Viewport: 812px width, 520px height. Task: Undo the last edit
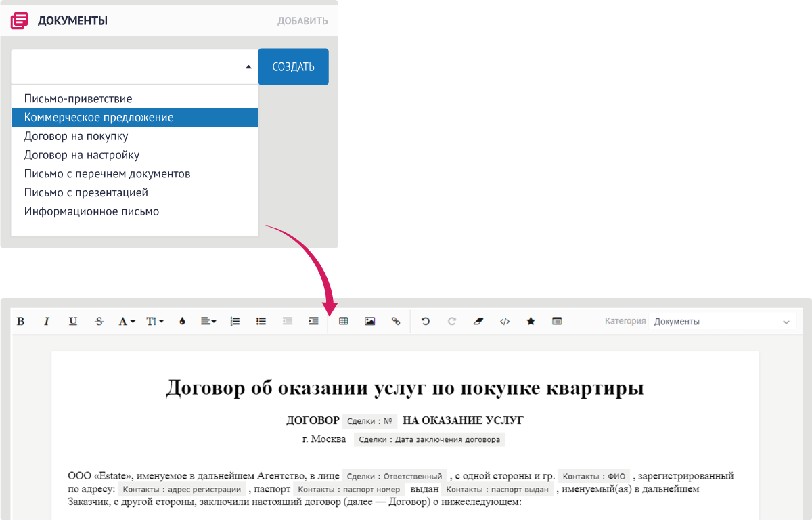tap(426, 322)
